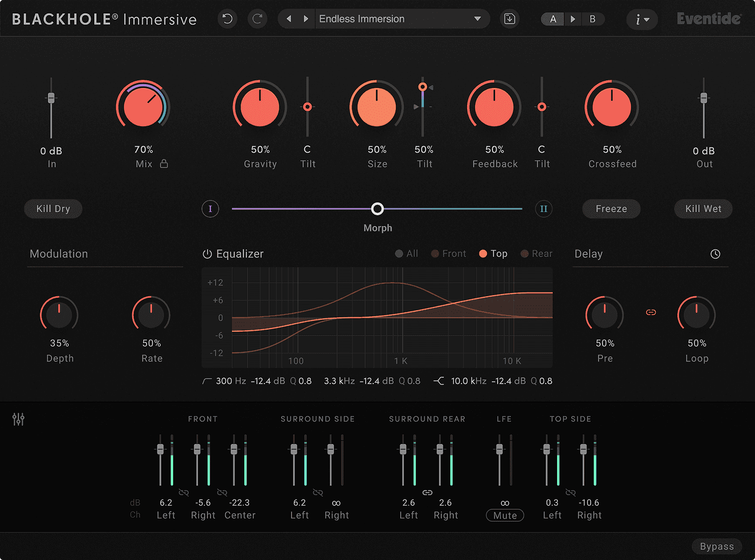Click Delay Pre knob

(605, 315)
